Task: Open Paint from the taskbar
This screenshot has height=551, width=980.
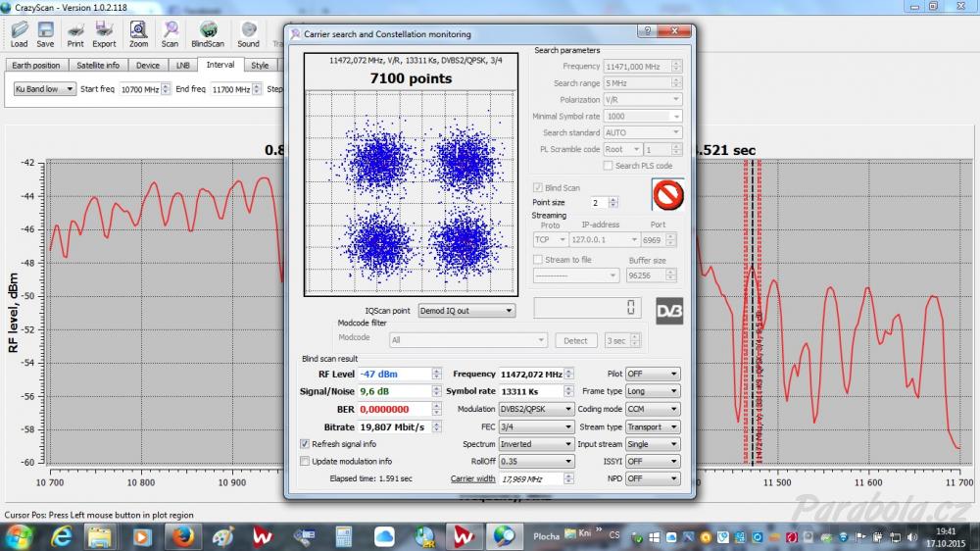Action: [x=221, y=536]
